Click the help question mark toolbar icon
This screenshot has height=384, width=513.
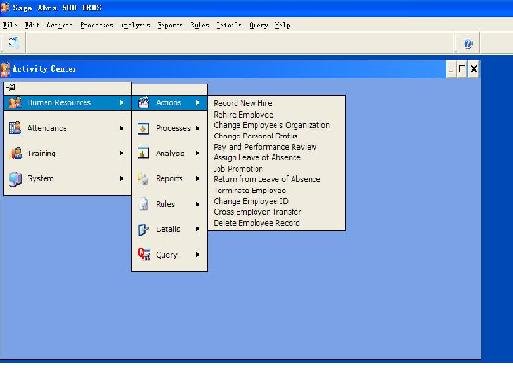[x=468, y=44]
